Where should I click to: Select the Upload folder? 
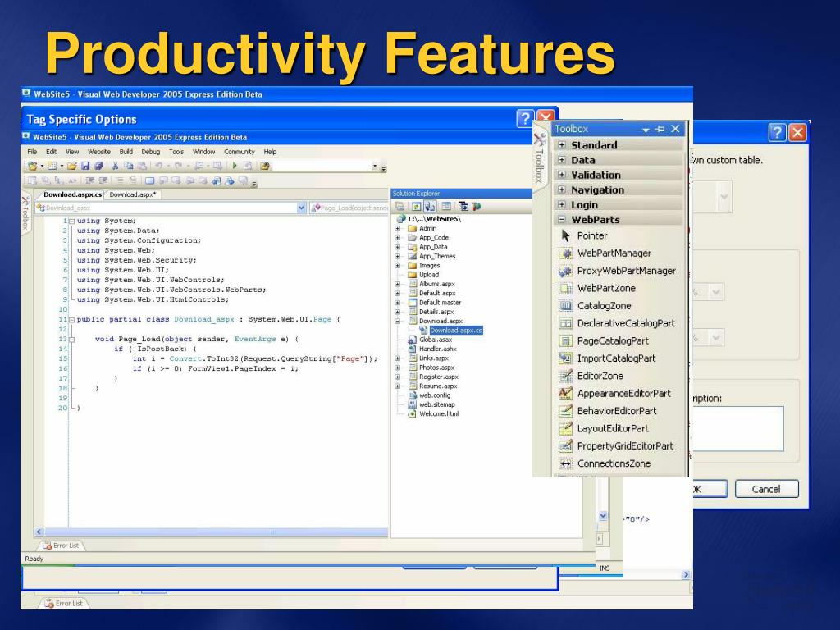pyautogui.click(x=428, y=275)
